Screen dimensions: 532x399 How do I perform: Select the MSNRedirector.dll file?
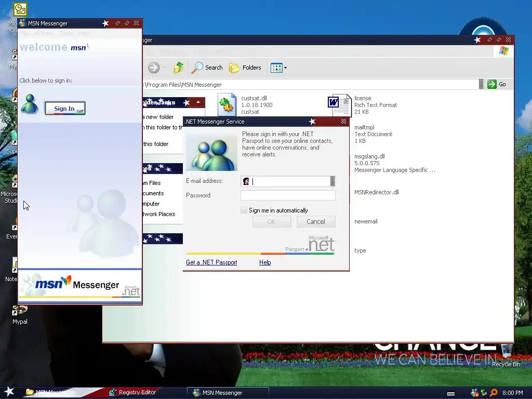pos(376,192)
